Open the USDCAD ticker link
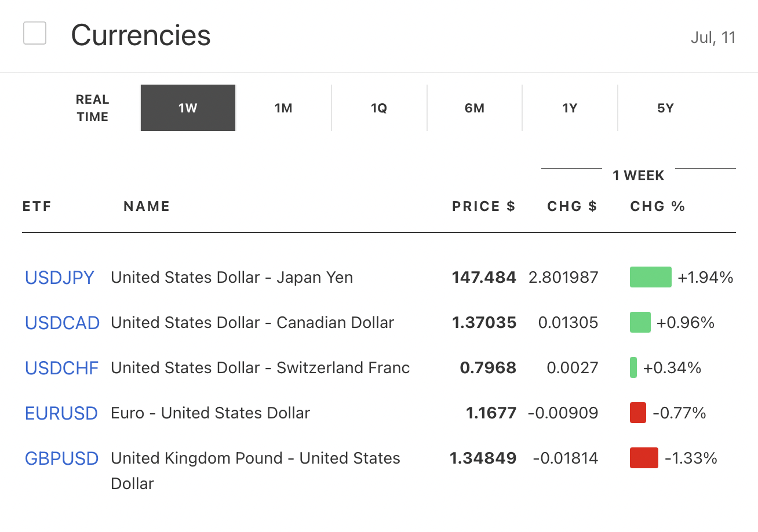The image size is (758, 532). click(x=63, y=323)
